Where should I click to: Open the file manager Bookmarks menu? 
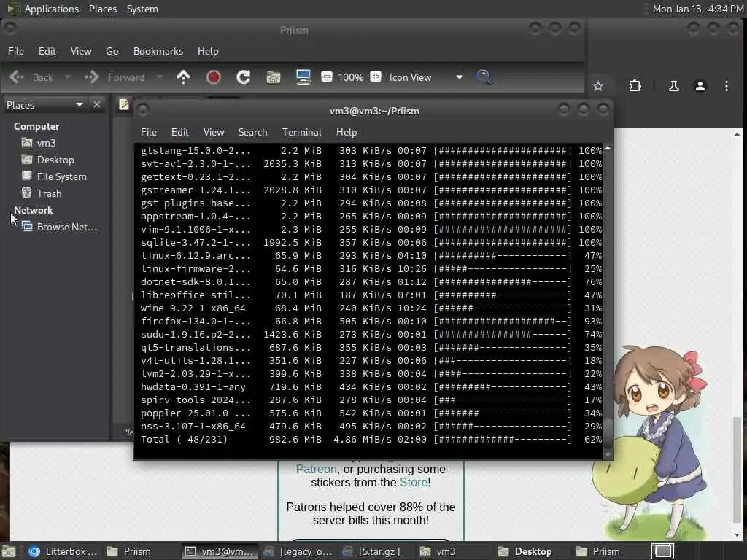tap(158, 51)
